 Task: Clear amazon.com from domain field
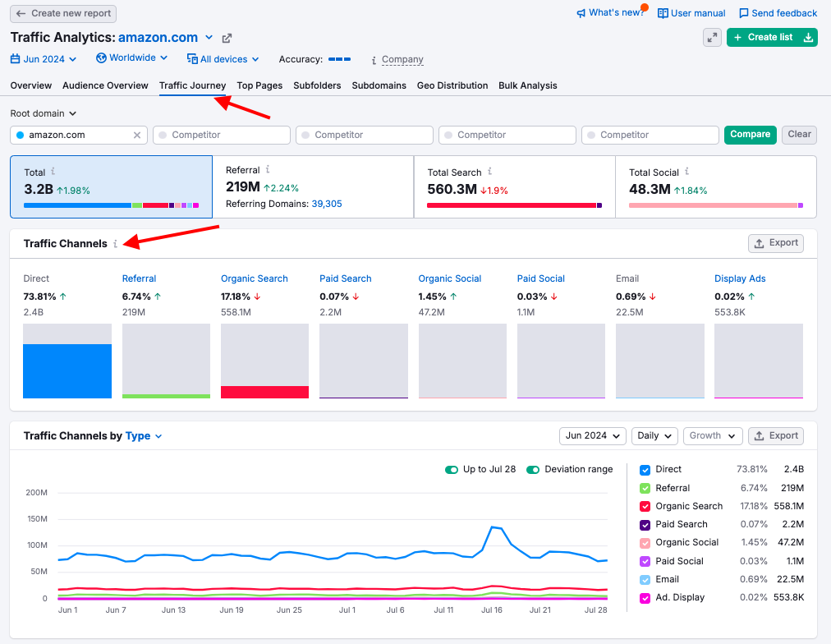point(137,135)
